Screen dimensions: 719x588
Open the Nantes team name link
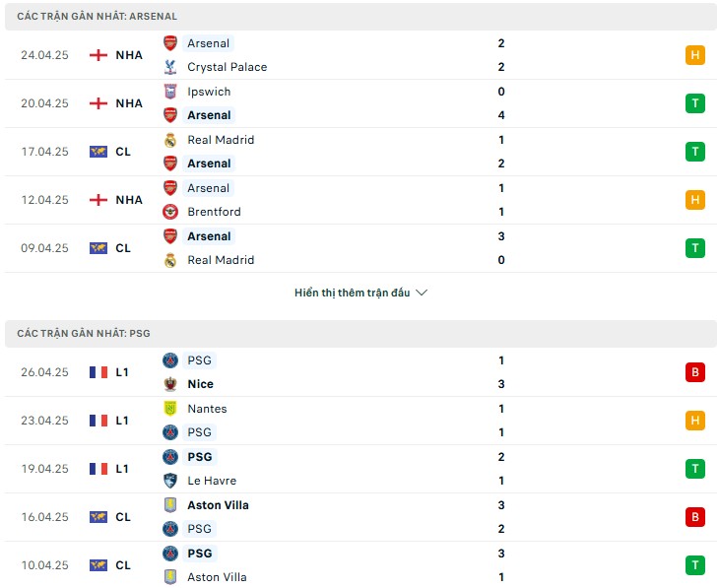[207, 409]
